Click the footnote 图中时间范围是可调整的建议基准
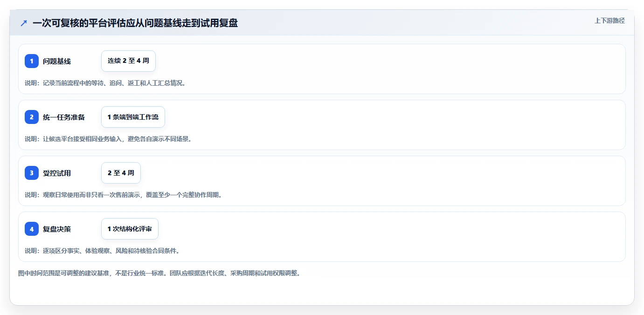The width and height of the screenshot is (644, 315). (159, 273)
